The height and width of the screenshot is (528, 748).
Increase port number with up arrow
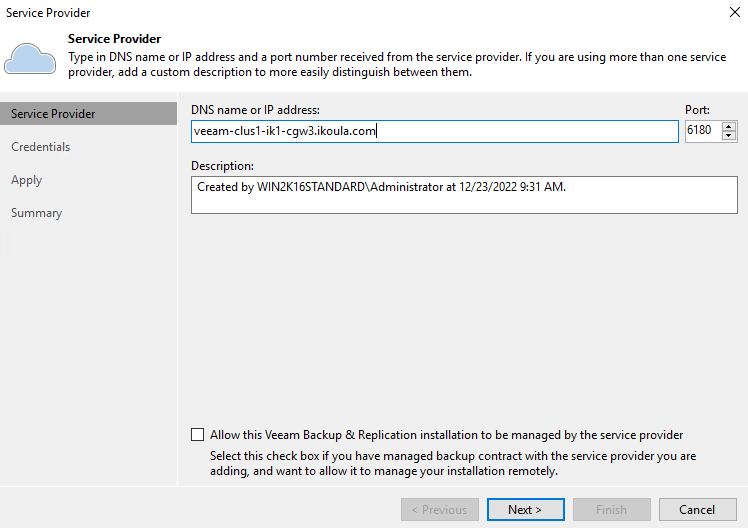(x=728, y=126)
